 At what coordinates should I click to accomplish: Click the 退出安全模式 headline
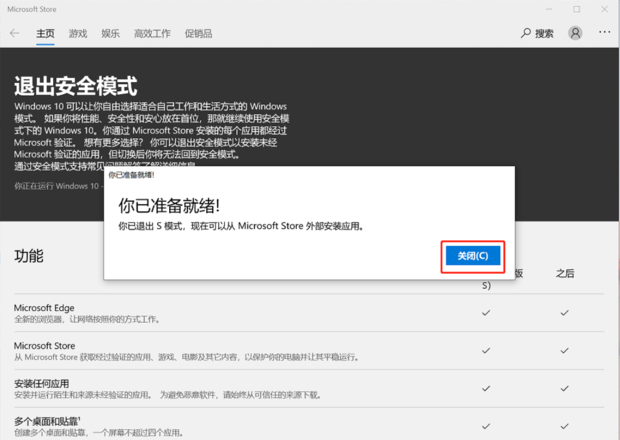(76, 86)
